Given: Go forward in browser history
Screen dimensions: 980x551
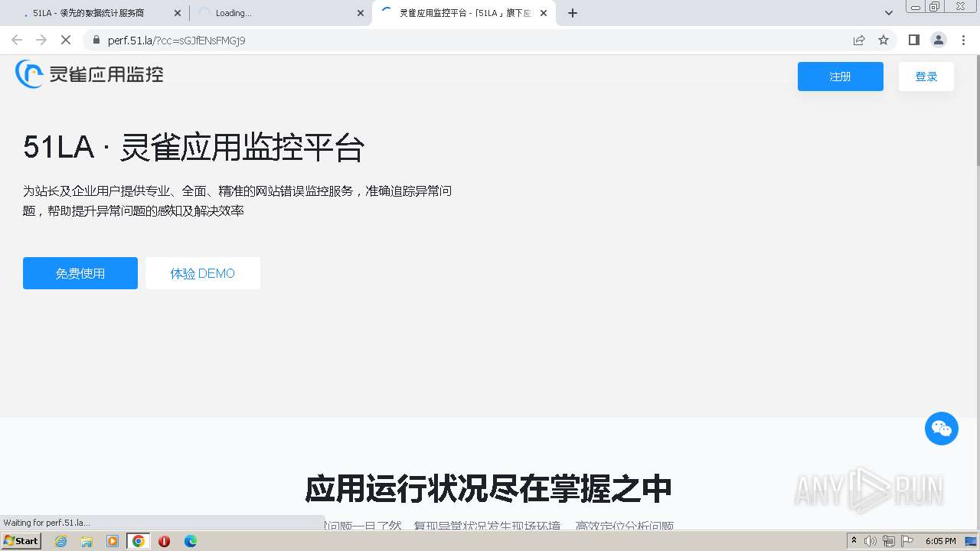Looking at the screenshot, I should pos(41,40).
